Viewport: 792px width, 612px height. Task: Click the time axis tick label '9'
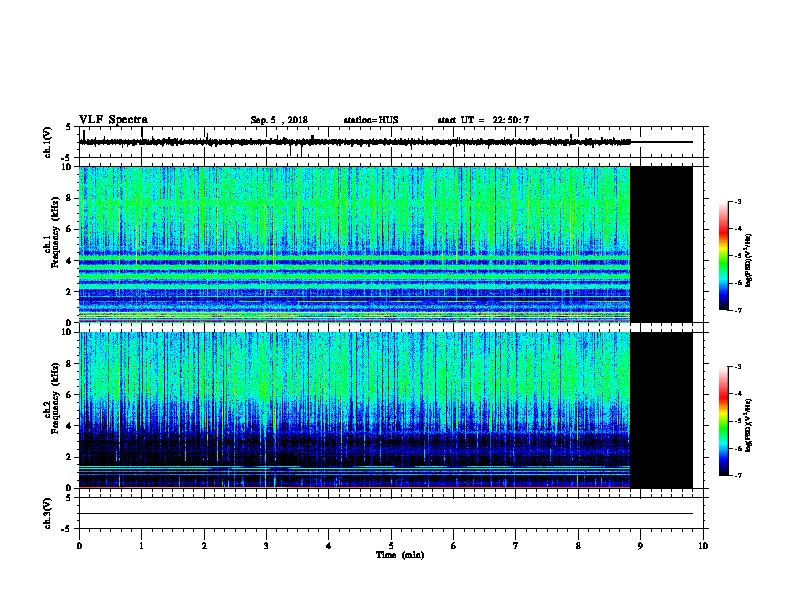point(640,546)
